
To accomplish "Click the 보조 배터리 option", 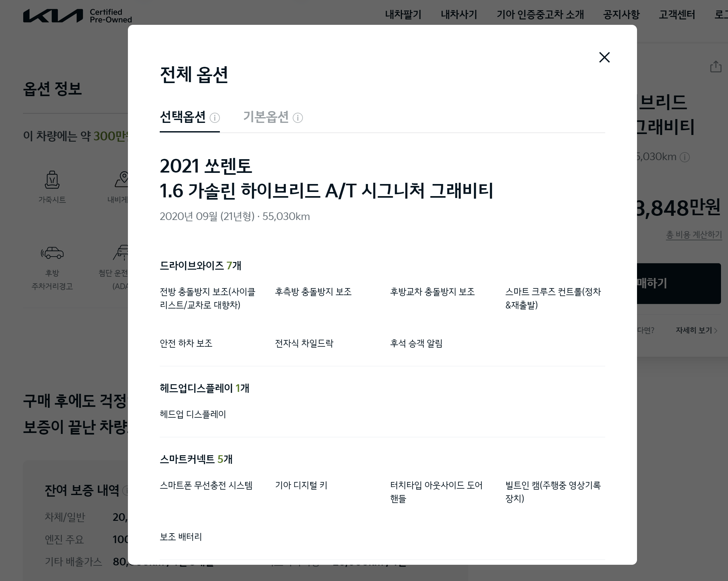I will [x=181, y=537].
